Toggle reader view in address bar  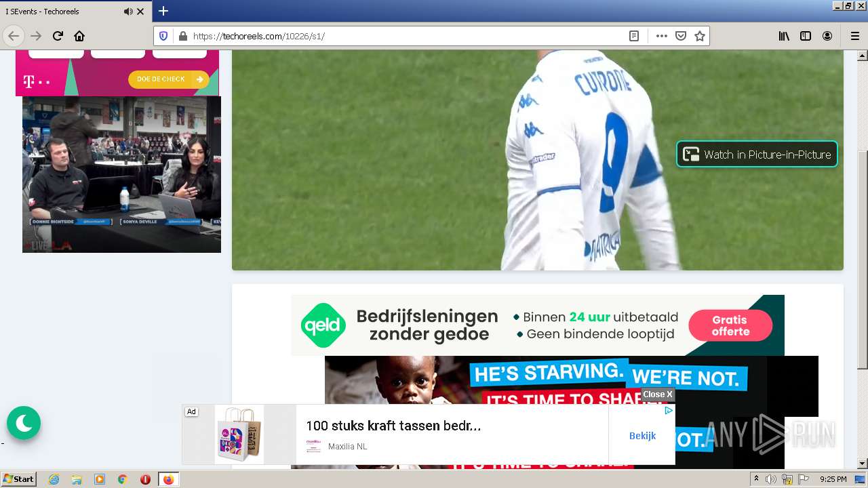pos(634,36)
